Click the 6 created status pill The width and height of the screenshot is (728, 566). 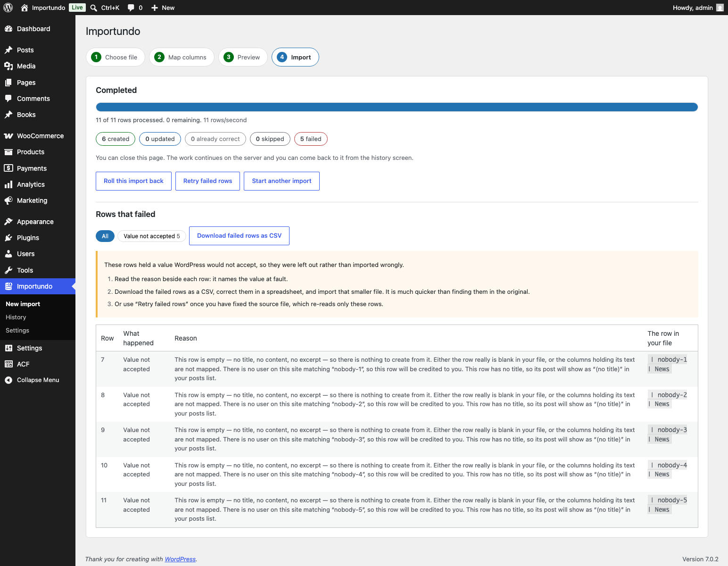coord(116,139)
